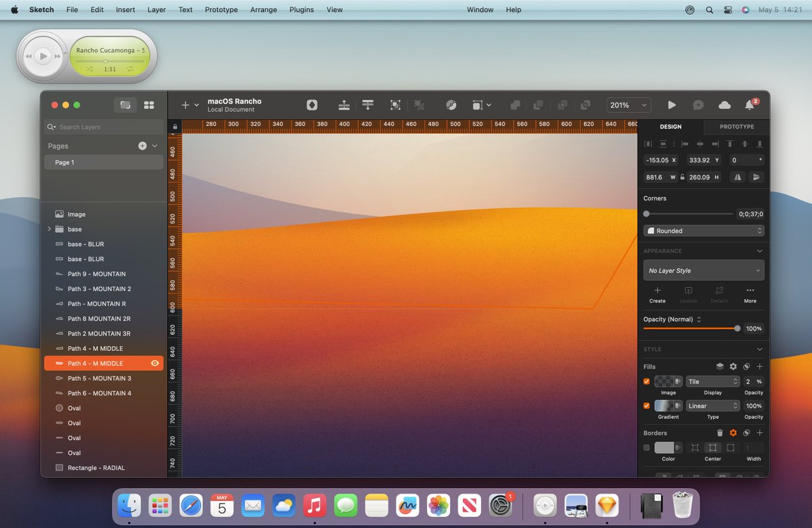Click the Create layer style button

tap(657, 294)
